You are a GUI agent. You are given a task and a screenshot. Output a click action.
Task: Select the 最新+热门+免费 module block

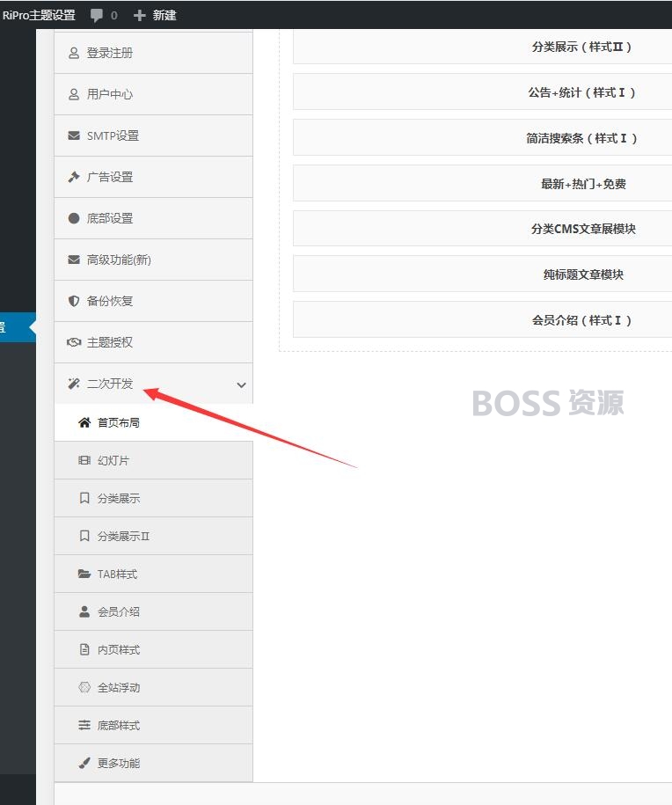[483, 184]
